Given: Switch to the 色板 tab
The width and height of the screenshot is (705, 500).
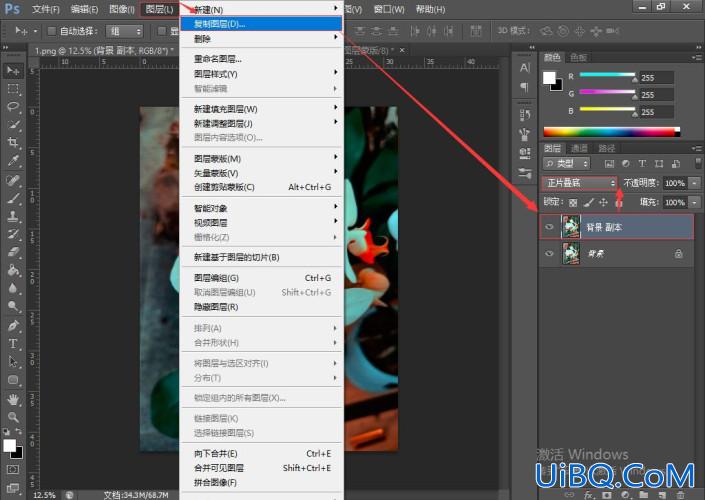Looking at the screenshot, I should pos(578,58).
